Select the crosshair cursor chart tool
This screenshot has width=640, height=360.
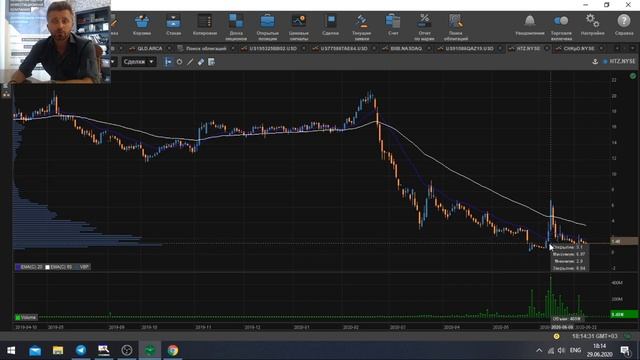pyautogui.click(x=168, y=62)
